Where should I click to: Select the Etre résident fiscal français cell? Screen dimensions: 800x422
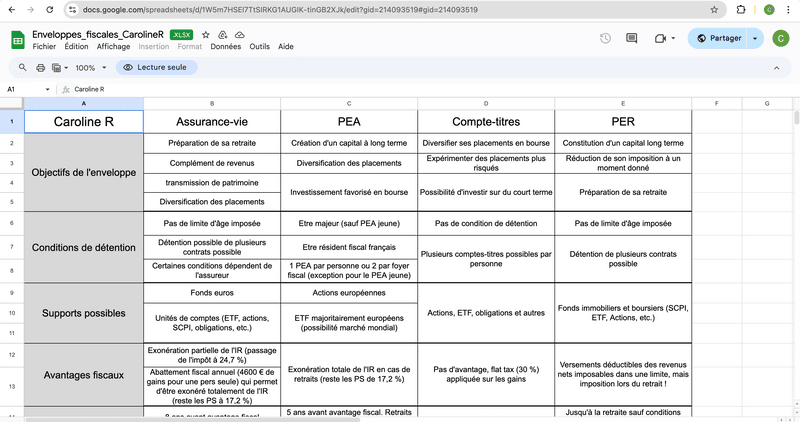point(349,247)
